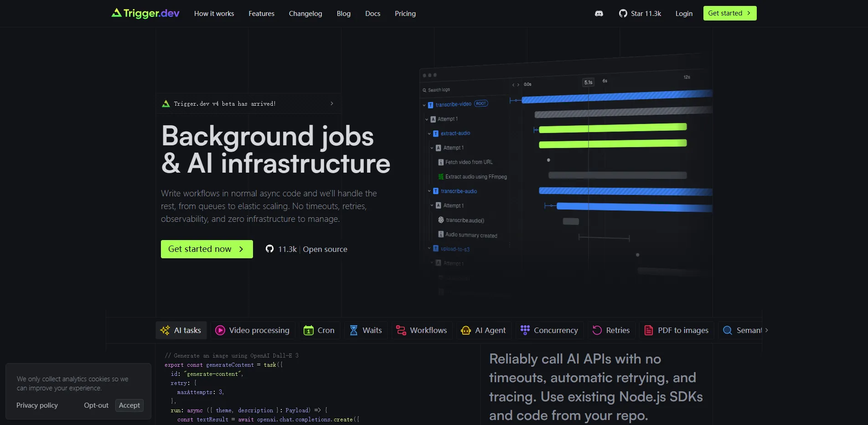Collapse the extract-audio tree chevron
Screen dimensions: 868x425
point(429,133)
